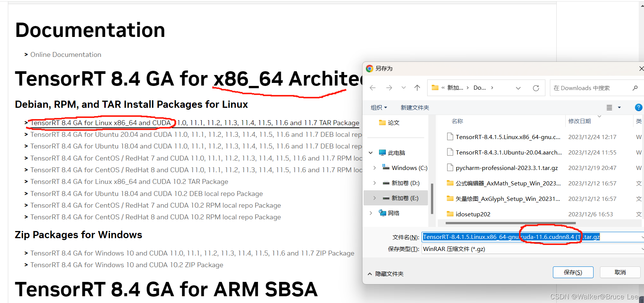The image size is (644, 303).
Task: Close the 另存为 dialog
Action: (641, 68)
